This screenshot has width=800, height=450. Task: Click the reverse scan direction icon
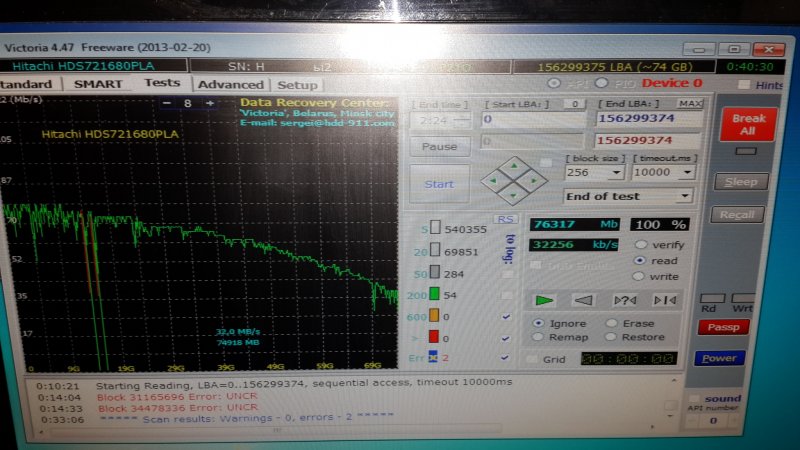(x=585, y=299)
